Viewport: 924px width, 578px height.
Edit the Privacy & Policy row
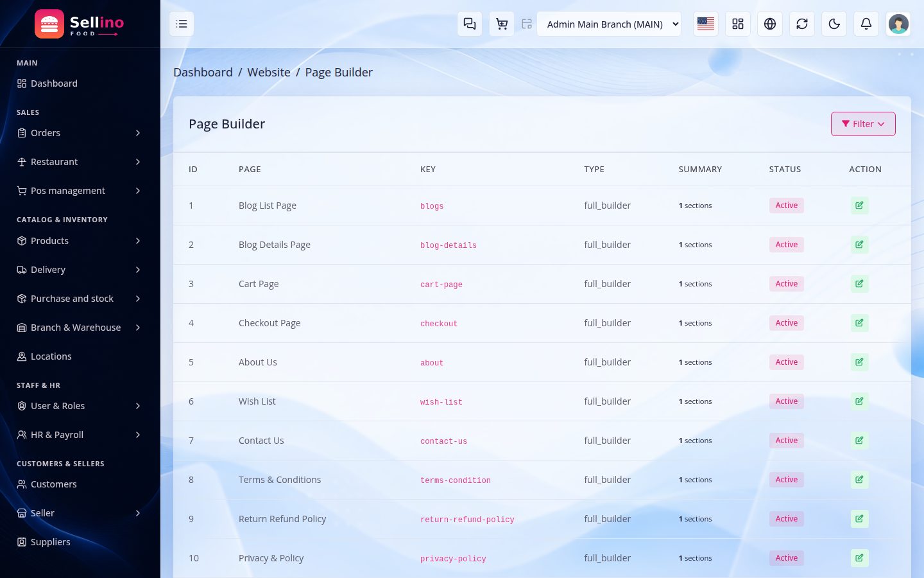[x=859, y=558]
